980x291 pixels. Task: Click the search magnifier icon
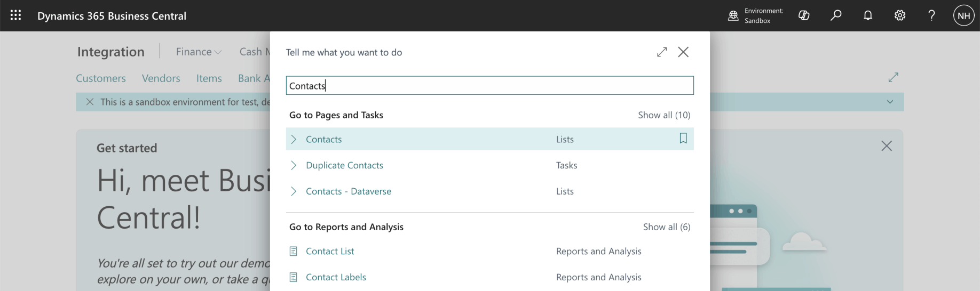pos(836,15)
